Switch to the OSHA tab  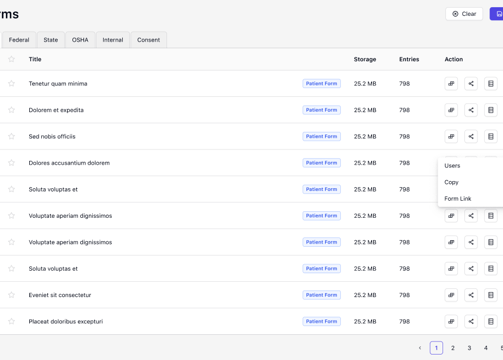(80, 40)
